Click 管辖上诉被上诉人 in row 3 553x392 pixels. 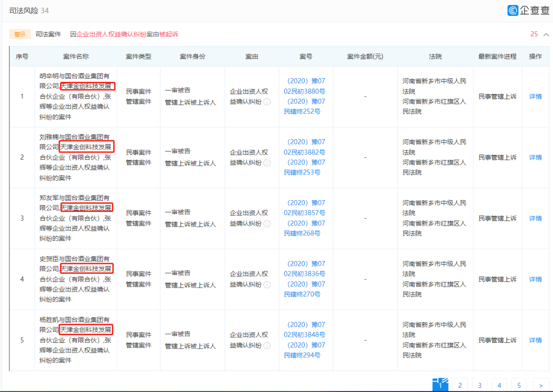(x=190, y=224)
